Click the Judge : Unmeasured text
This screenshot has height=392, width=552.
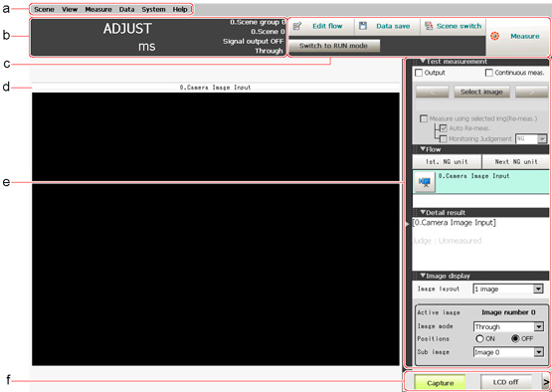point(448,241)
